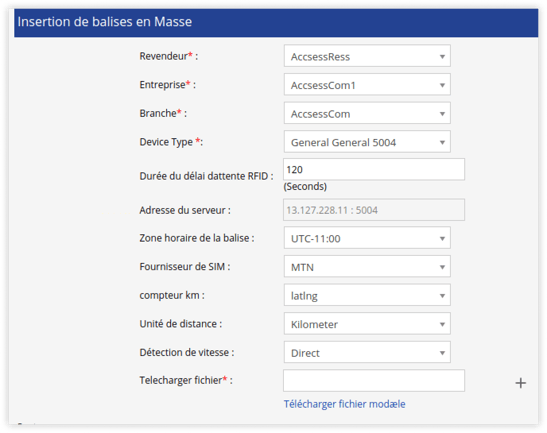Click the plus icon beside file upload

point(520,383)
